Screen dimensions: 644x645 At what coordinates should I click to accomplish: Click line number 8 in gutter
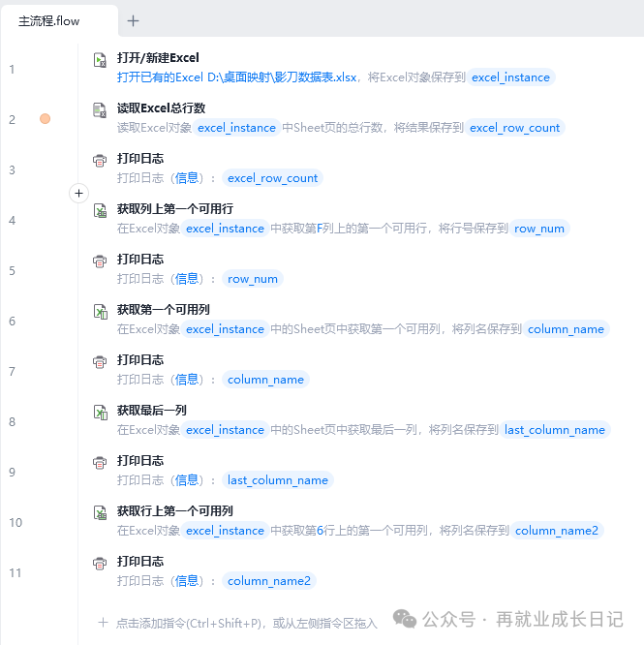pyautogui.click(x=13, y=422)
